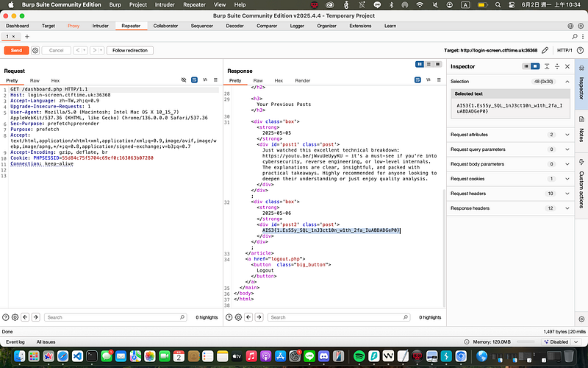Open Repeater tabs options menu
Viewport: 588px width, 368px height.
(x=583, y=36)
